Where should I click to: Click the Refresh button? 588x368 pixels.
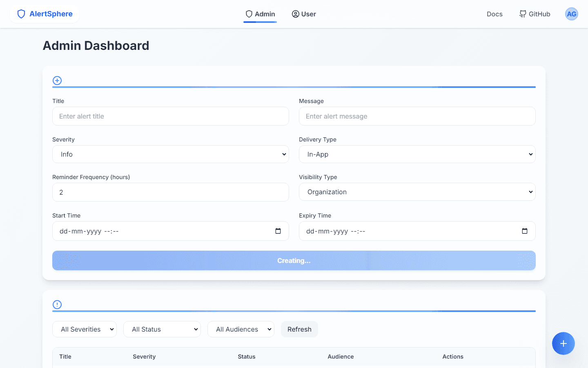299,329
